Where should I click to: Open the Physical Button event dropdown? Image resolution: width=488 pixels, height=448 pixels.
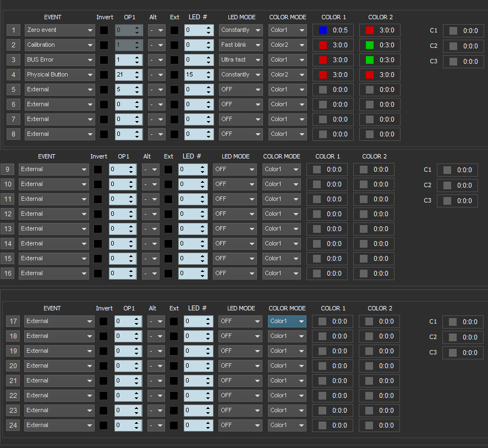tap(59, 75)
